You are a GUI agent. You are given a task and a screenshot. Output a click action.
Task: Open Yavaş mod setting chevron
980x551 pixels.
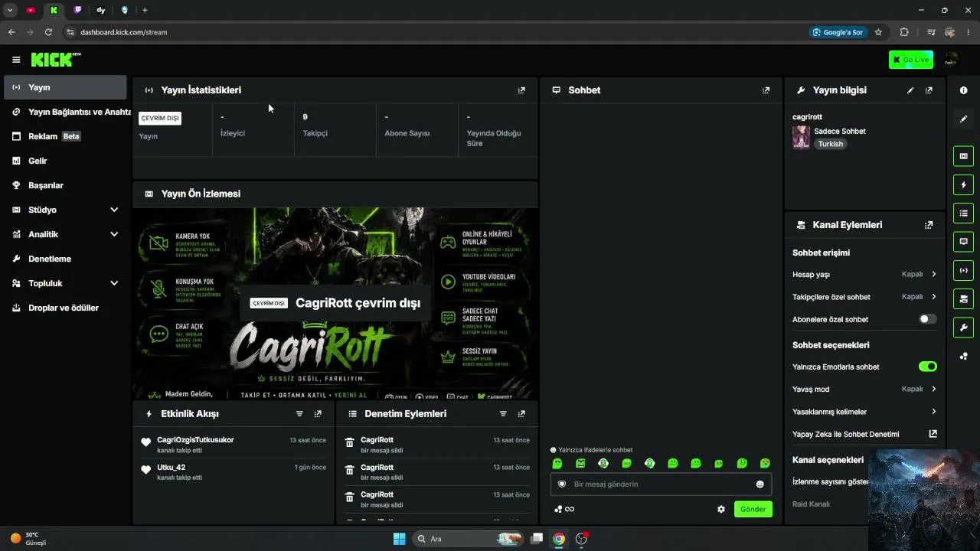tap(934, 389)
